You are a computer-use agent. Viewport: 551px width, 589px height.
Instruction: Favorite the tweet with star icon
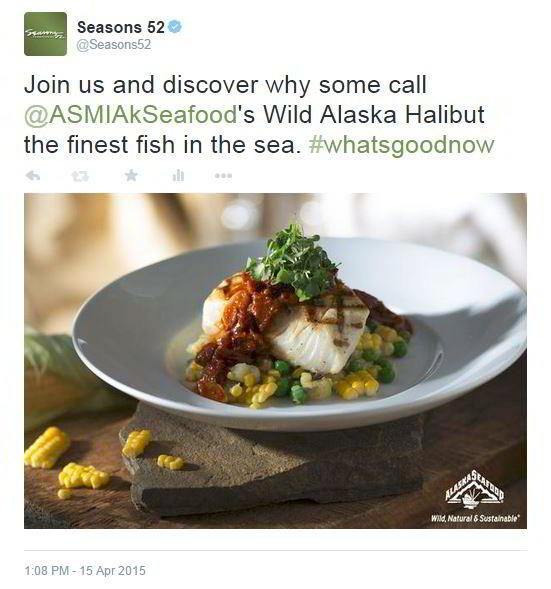click(x=131, y=175)
